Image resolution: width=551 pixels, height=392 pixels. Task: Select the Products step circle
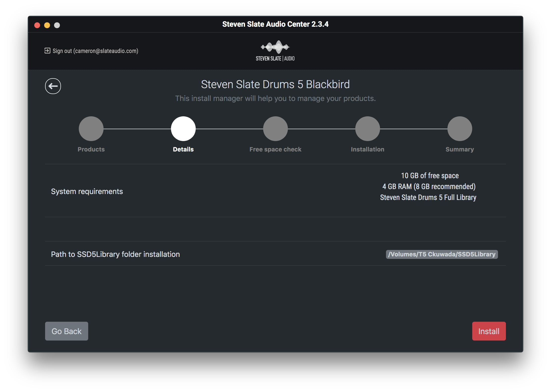coord(91,129)
